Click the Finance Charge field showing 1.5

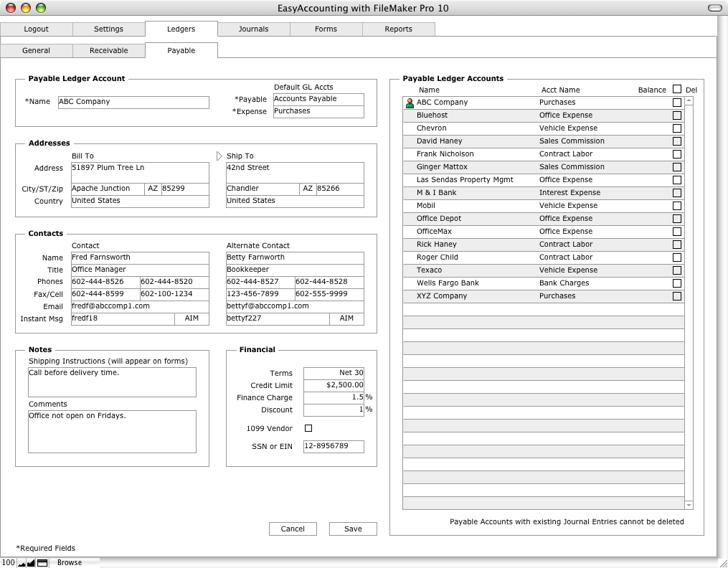[x=334, y=398]
